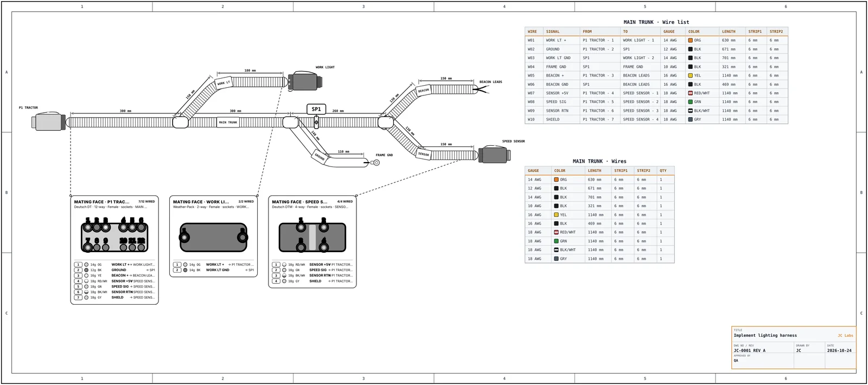868x385 pixels.
Task: Click the MATING FACE · SPEED S... card title
Action: click(x=299, y=202)
